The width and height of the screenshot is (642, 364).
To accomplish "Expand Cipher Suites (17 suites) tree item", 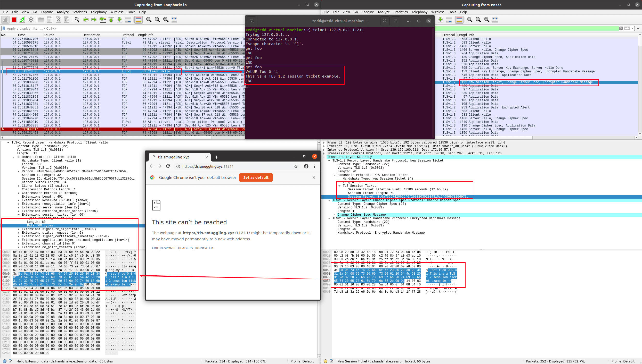I will point(19,186).
